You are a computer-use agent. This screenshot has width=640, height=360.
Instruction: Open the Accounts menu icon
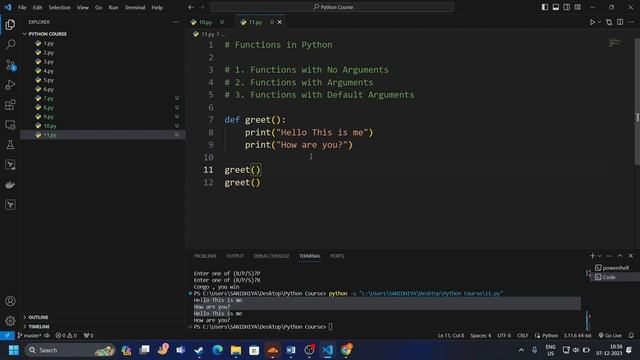(x=10, y=301)
